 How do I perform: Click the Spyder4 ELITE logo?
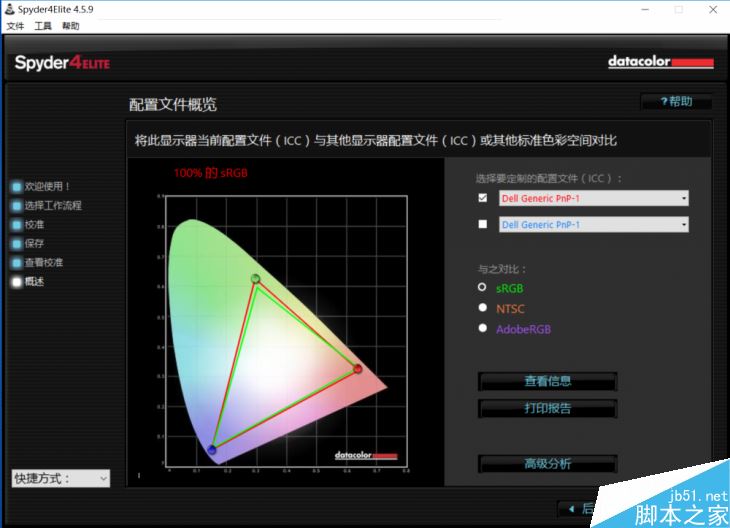click(62, 63)
